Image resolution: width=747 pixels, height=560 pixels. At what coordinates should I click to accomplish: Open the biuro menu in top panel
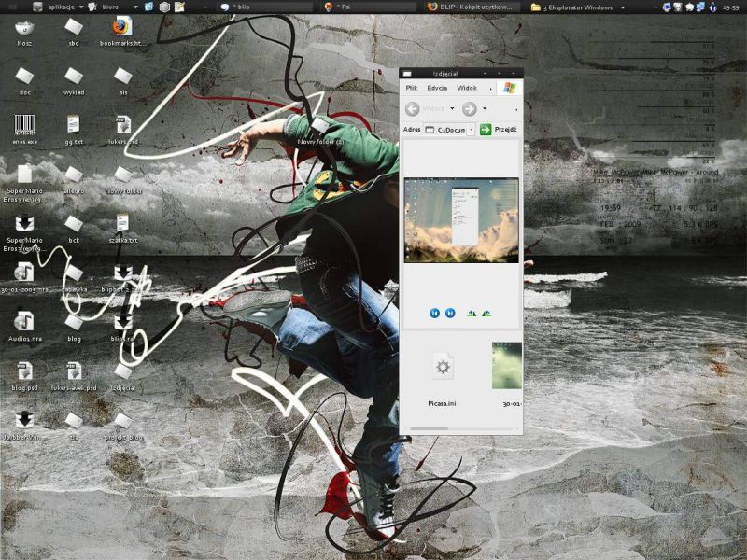(111, 7)
